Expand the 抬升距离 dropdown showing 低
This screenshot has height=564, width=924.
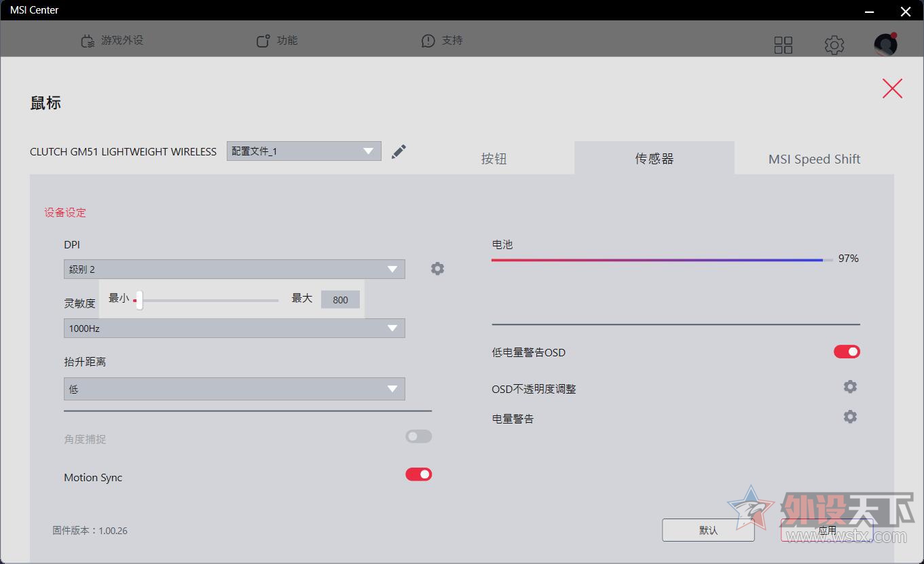point(234,389)
